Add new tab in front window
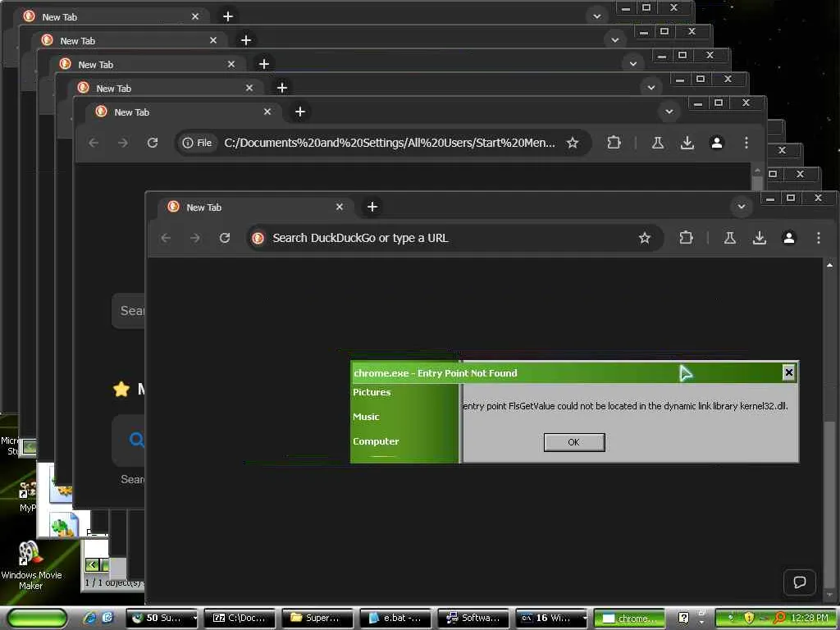Viewport: 840px width, 630px height. [x=372, y=207]
